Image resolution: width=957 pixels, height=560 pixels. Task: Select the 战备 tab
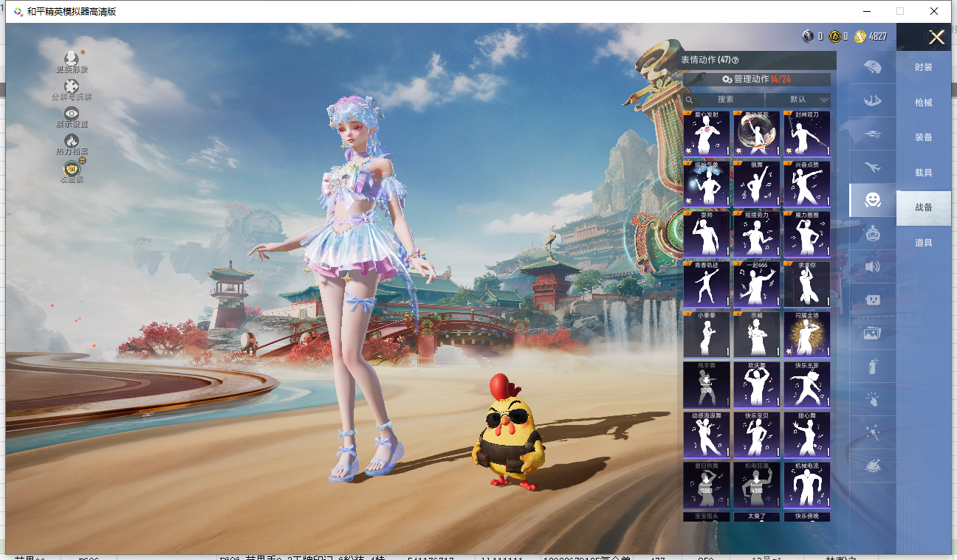tap(924, 208)
